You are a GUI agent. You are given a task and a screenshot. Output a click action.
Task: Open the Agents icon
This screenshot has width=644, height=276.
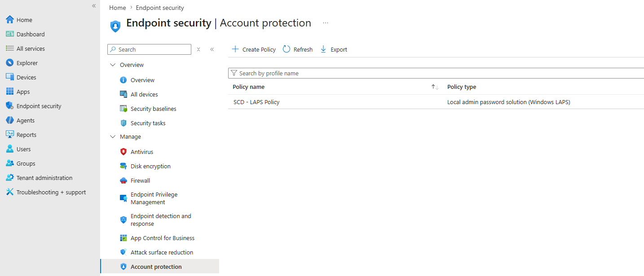9,120
